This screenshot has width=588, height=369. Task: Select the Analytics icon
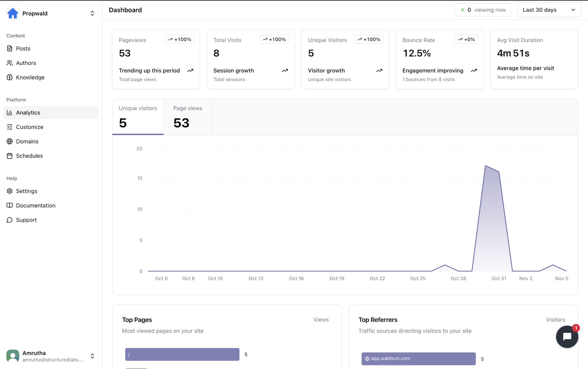point(9,112)
